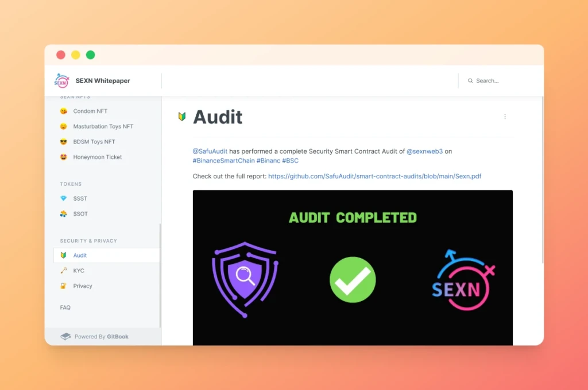The image size is (588, 390).
Task: Click the Audit Completed banner image
Action: click(353, 267)
